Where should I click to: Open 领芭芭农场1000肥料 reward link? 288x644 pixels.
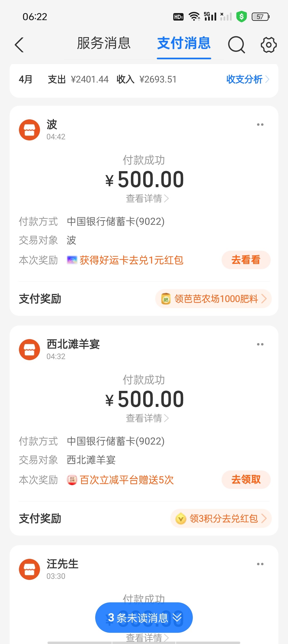tap(214, 299)
